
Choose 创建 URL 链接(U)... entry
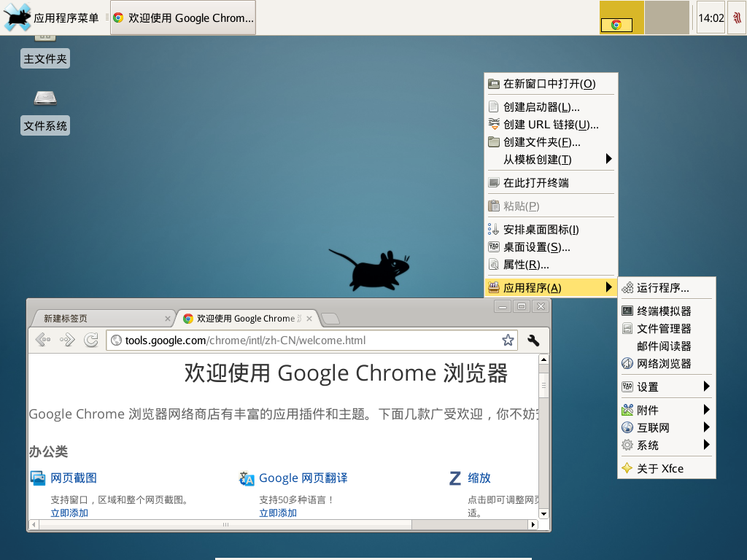click(x=551, y=125)
